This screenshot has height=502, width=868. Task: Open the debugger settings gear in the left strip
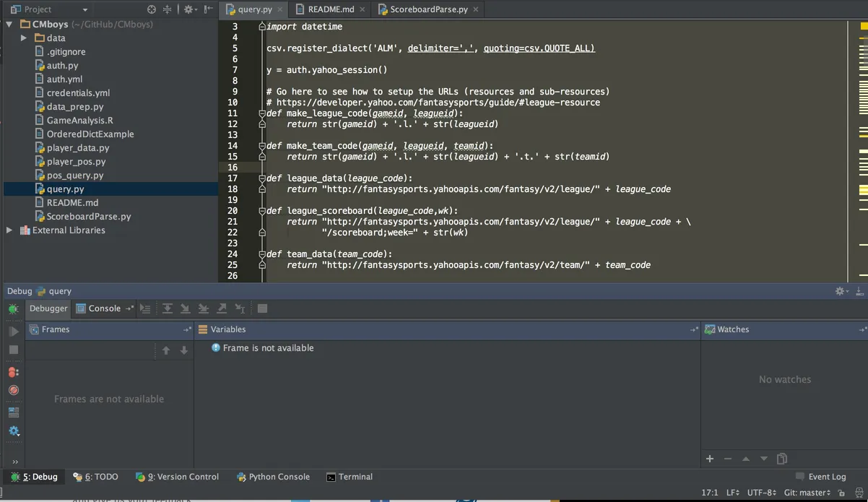coord(13,431)
